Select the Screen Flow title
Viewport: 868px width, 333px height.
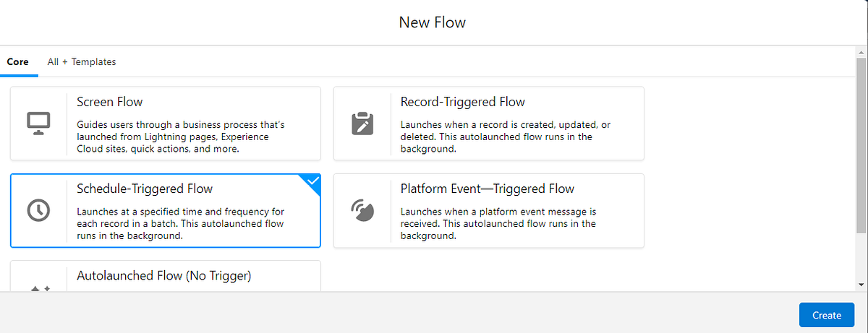pyautogui.click(x=110, y=102)
